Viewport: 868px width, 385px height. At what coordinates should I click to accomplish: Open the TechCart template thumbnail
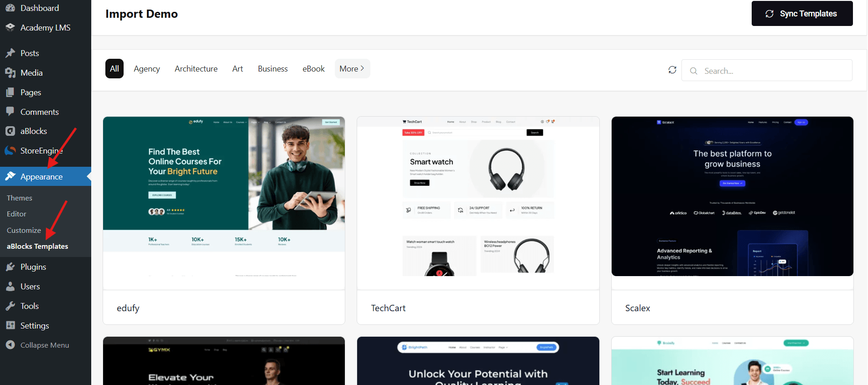click(478, 196)
